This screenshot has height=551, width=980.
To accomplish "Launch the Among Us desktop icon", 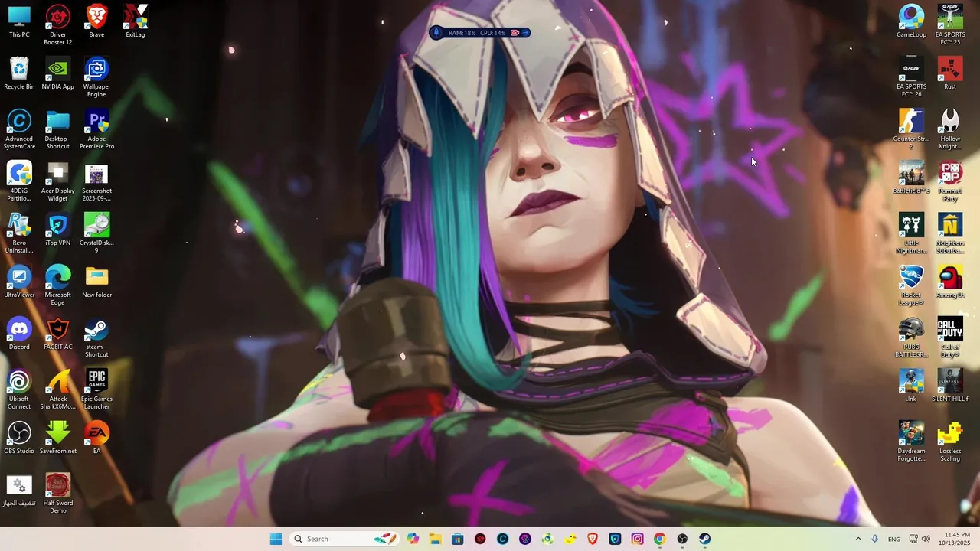I will pyautogui.click(x=950, y=282).
